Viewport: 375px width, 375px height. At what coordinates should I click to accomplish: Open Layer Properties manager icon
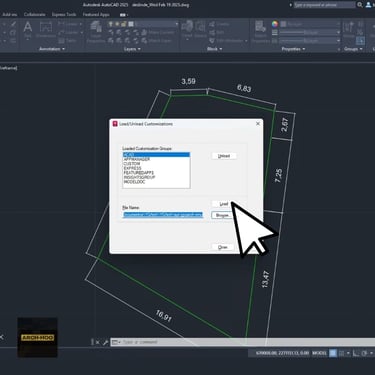96,32
